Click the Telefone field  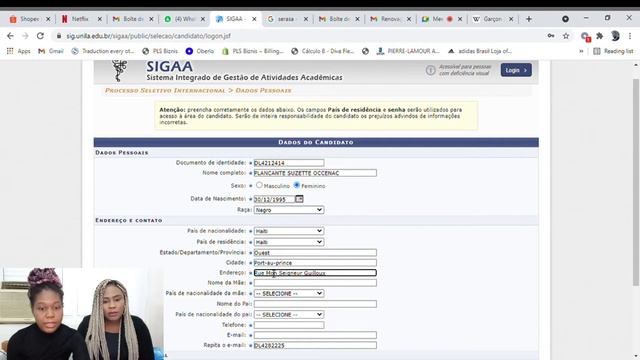289,325
